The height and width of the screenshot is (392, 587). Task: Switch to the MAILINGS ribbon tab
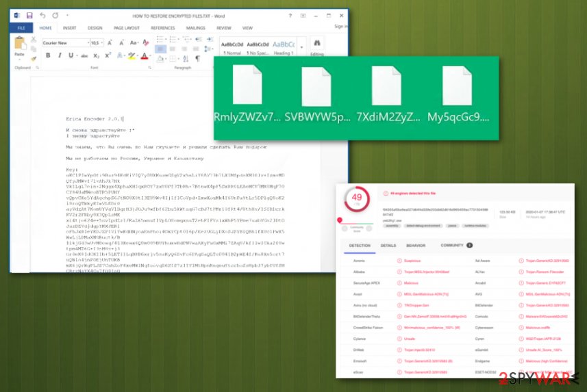[195, 28]
